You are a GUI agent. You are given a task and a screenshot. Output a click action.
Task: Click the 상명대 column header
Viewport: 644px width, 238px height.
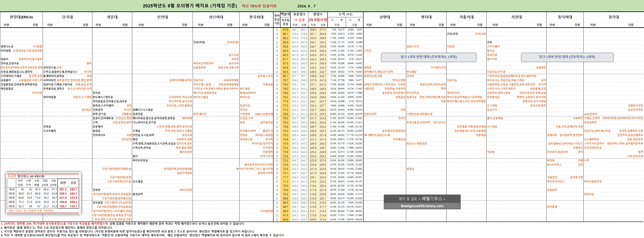pos(384,17)
